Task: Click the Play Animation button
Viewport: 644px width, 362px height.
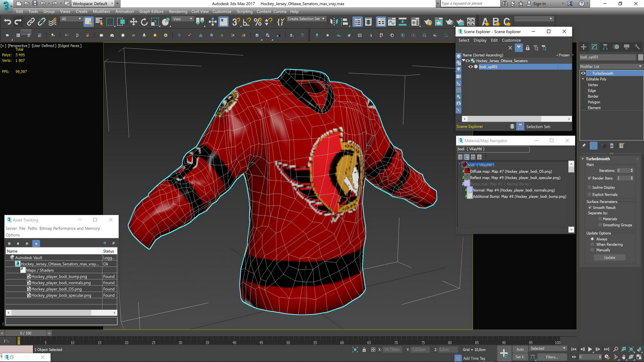Action: coord(590,349)
